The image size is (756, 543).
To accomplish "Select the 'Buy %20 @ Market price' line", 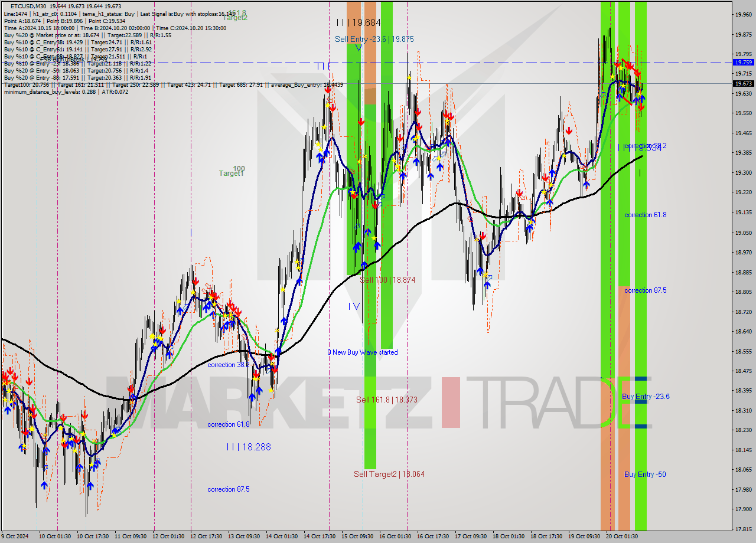I will point(87,35).
